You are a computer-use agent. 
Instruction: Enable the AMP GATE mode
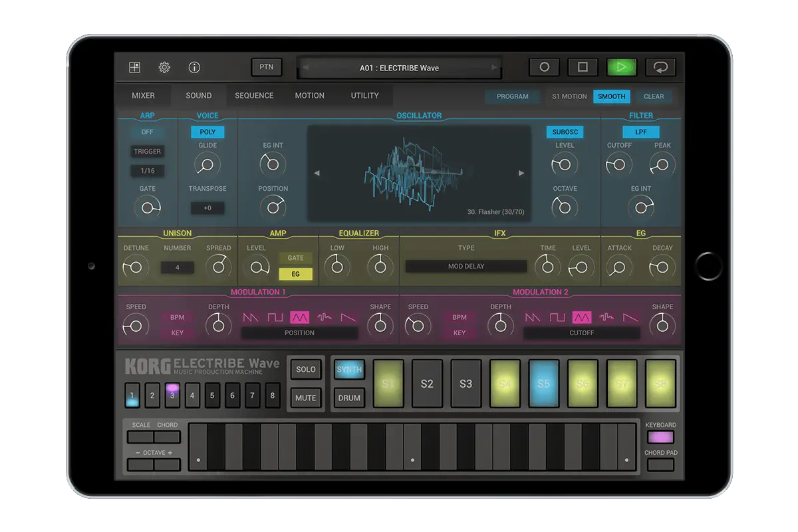click(x=296, y=258)
